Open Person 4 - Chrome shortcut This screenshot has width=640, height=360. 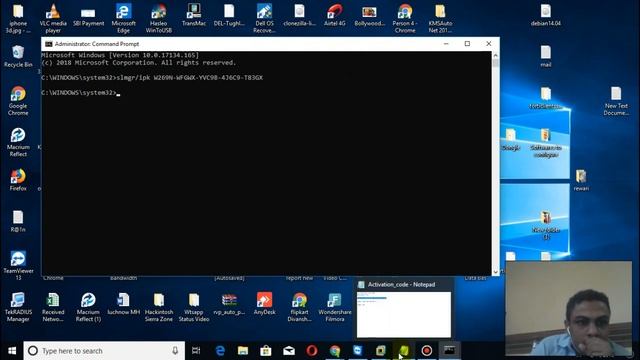pyautogui.click(x=405, y=18)
